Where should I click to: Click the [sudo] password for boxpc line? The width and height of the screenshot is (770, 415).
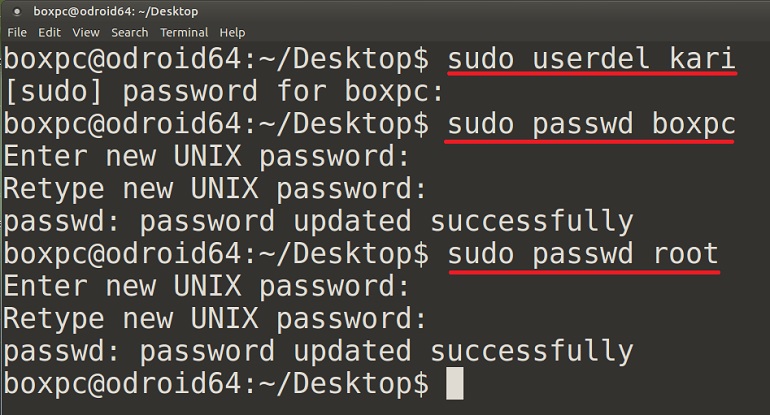point(223,92)
